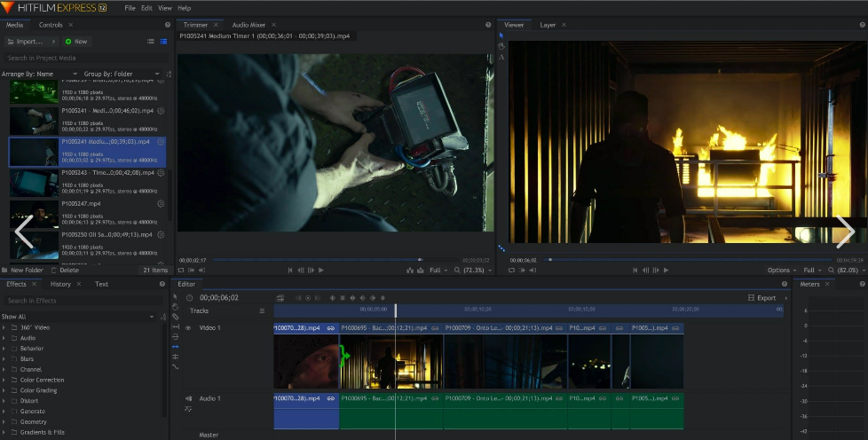Open the Edit menu
This screenshot has width=868, height=440.
pos(146,8)
